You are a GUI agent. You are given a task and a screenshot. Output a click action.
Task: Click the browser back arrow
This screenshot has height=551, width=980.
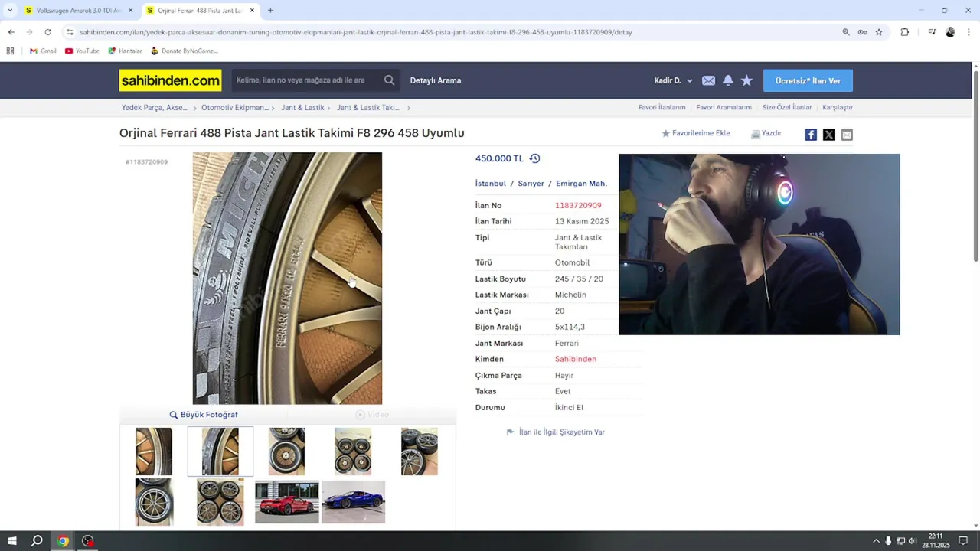pos(11,32)
